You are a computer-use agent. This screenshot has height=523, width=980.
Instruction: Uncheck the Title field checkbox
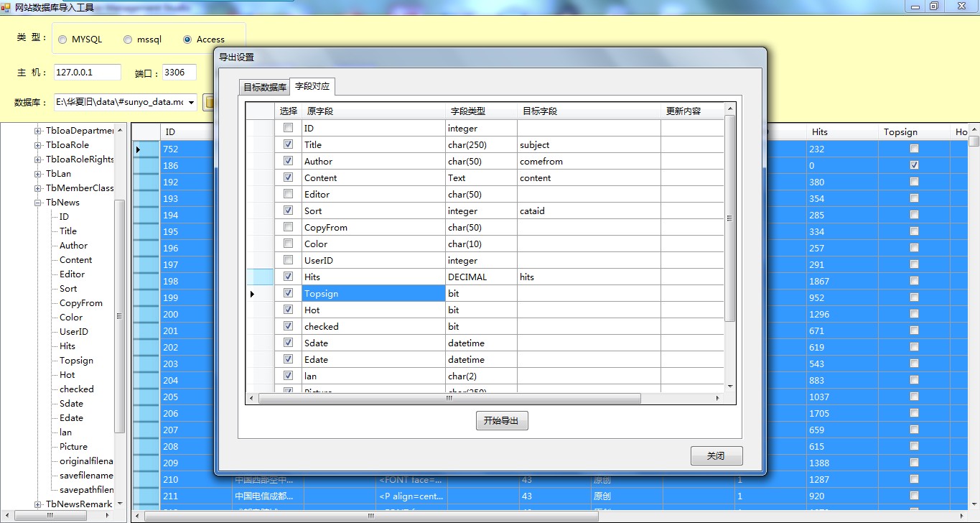click(288, 144)
